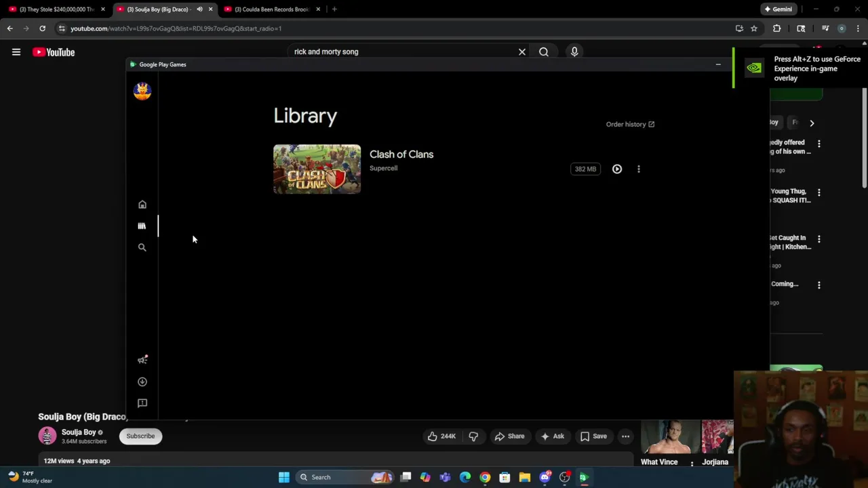Open Discord from the taskbar
868x488 pixels.
[545, 477]
